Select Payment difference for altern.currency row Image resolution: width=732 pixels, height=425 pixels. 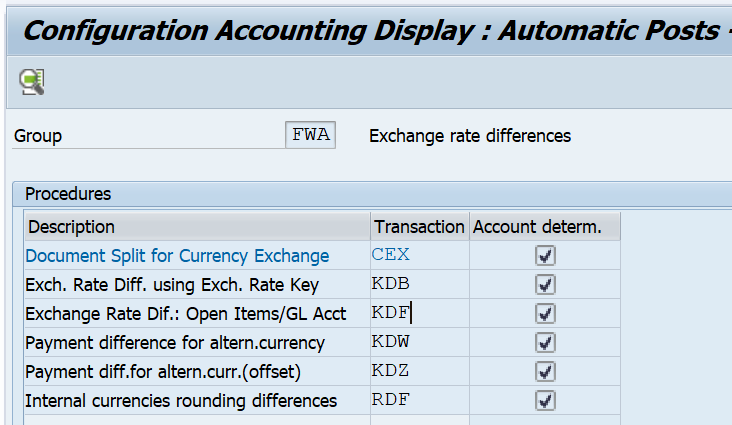coord(175,343)
